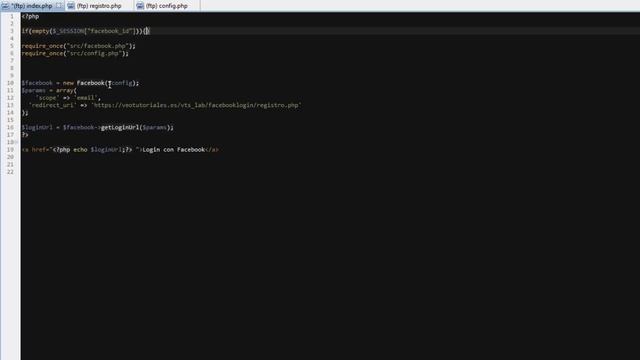Click the require_once("src/config.php") line

(75, 53)
